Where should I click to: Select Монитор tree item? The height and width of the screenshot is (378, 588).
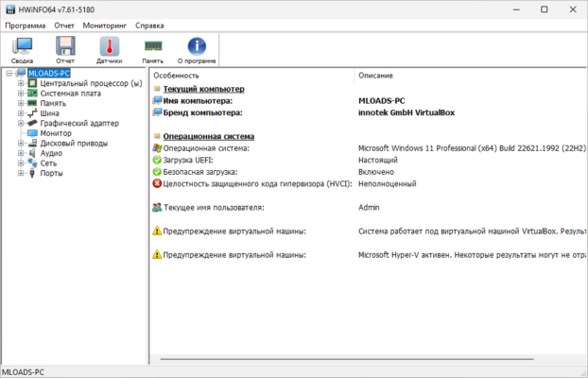(x=56, y=133)
